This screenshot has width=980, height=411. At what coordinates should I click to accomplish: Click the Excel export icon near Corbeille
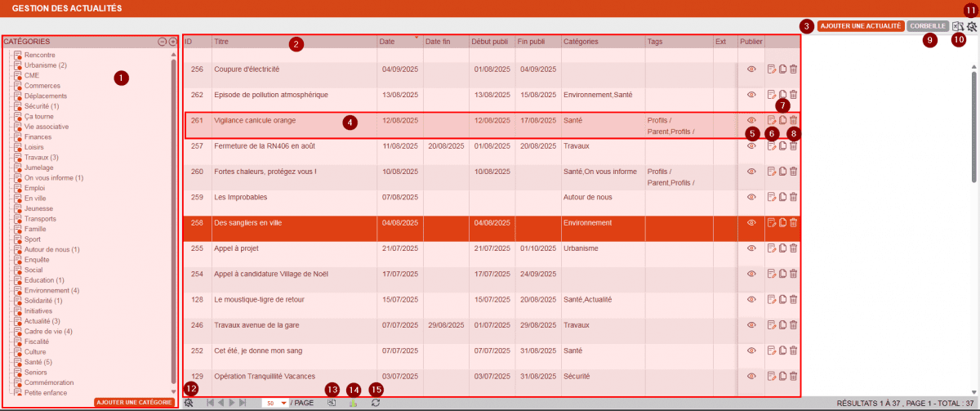(x=958, y=26)
